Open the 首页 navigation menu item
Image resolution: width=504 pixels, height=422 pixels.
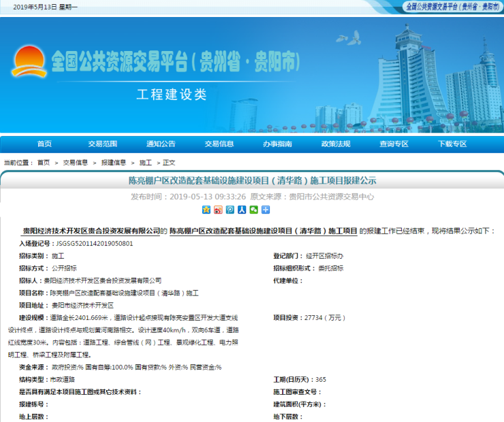44,144
